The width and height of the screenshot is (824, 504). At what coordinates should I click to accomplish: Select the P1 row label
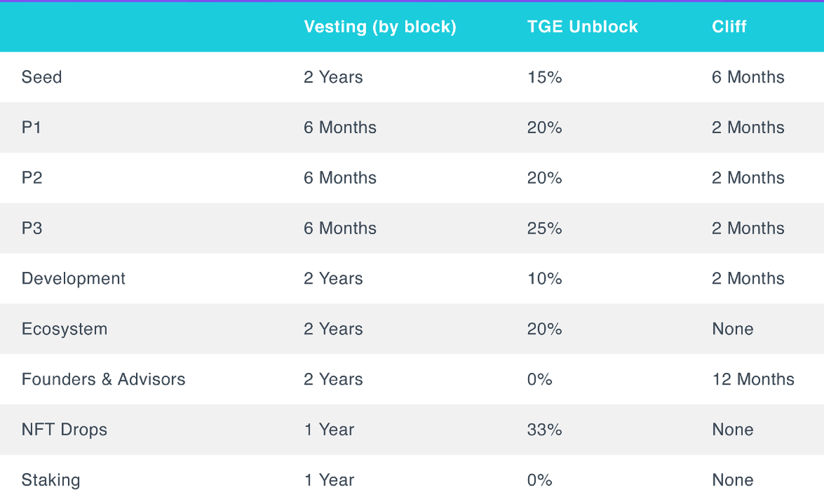click(32, 127)
